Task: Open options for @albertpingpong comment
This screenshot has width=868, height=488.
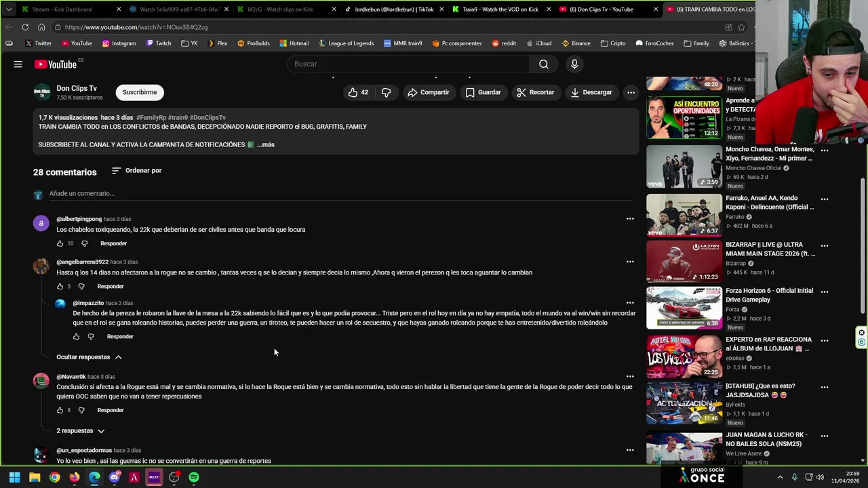Action: click(x=630, y=219)
